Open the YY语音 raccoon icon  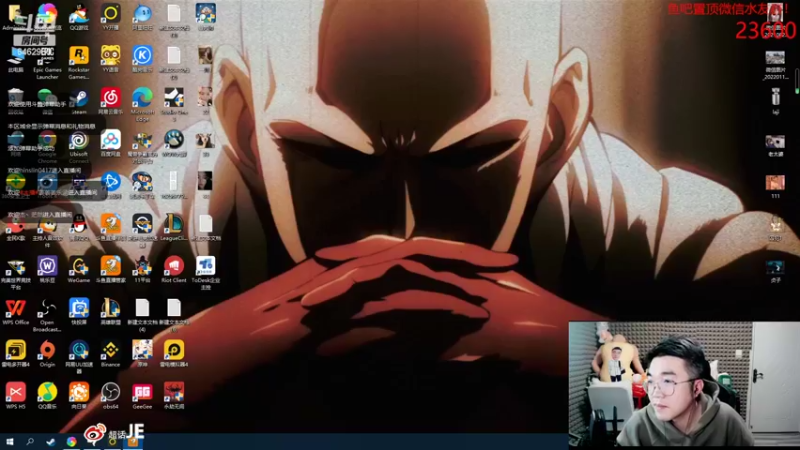point(110,59)
